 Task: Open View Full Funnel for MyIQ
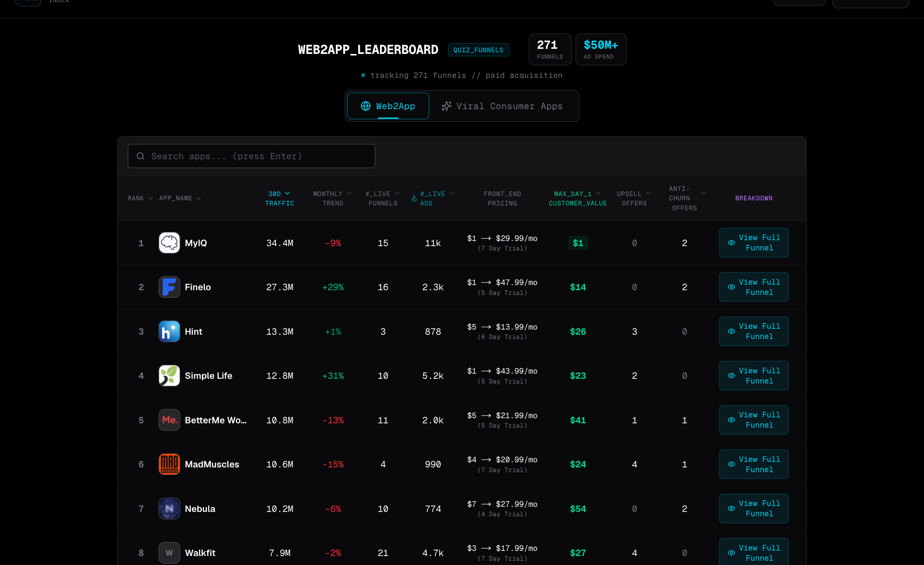754,243
